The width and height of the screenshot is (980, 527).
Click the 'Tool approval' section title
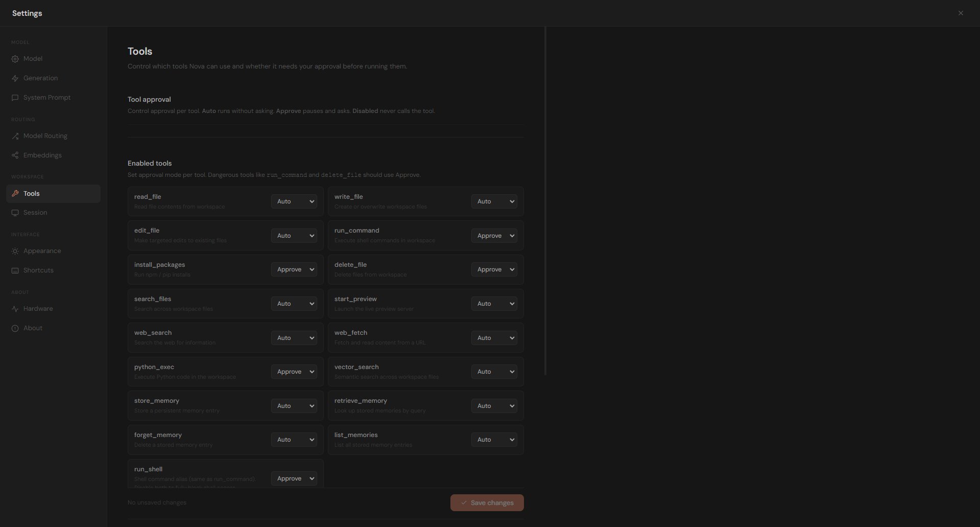click(149, 99)
